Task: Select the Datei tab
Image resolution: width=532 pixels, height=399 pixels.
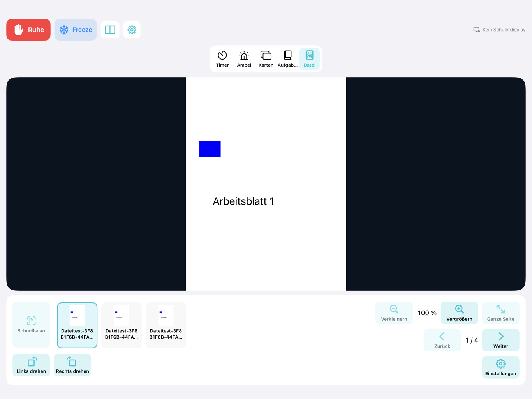Action: pos(310,59)
